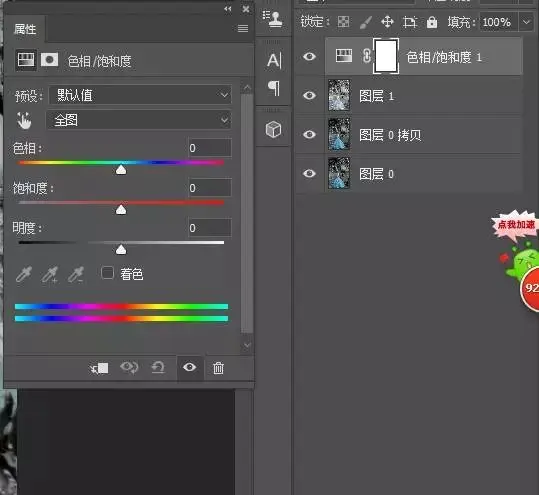This screenshot has height=495, width=539.
Task: Open the 3D panel cube icon
Action: 274,129
